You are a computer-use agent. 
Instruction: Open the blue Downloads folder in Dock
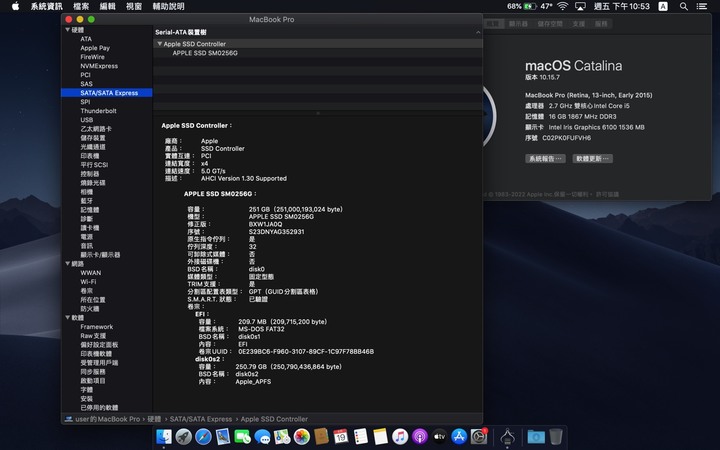point(536,436)
